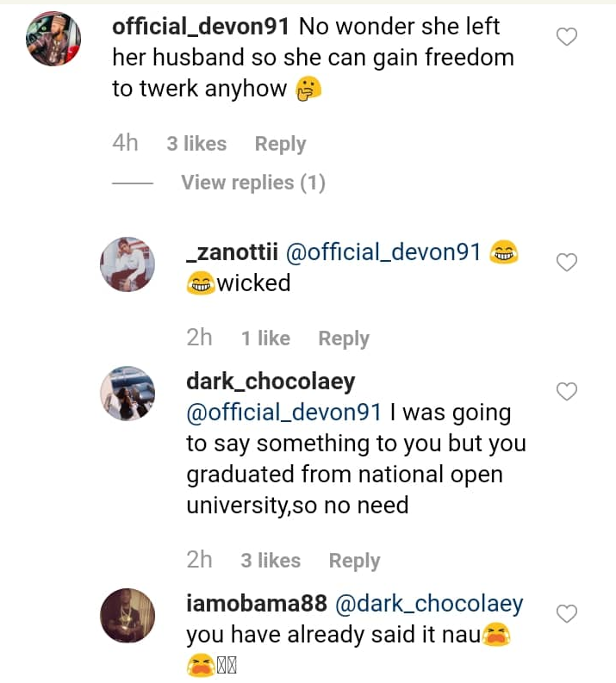The image size is (616, 683).
Task: Tap heart icon on _zanottii's reply
Action: pos(566,263)
